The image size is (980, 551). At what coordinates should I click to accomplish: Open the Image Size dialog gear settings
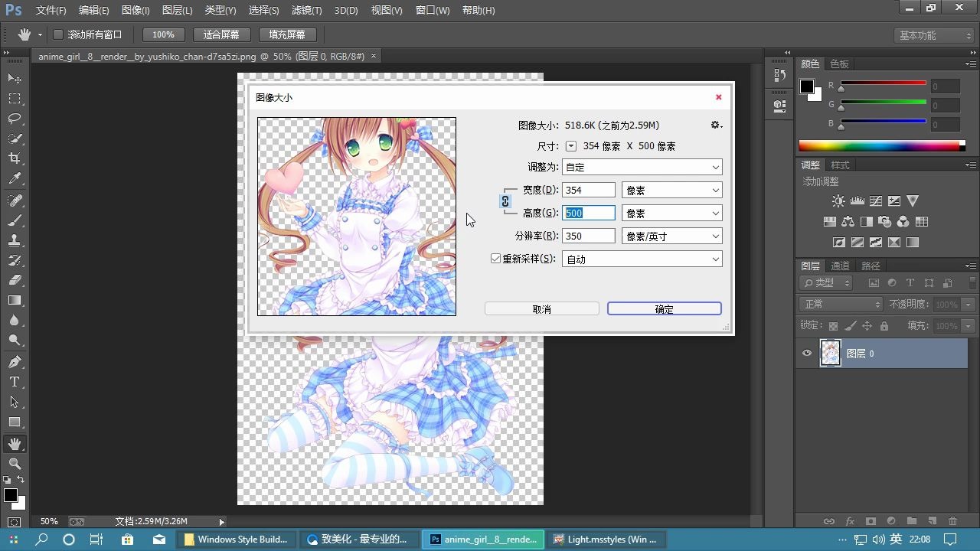[716, 125]
